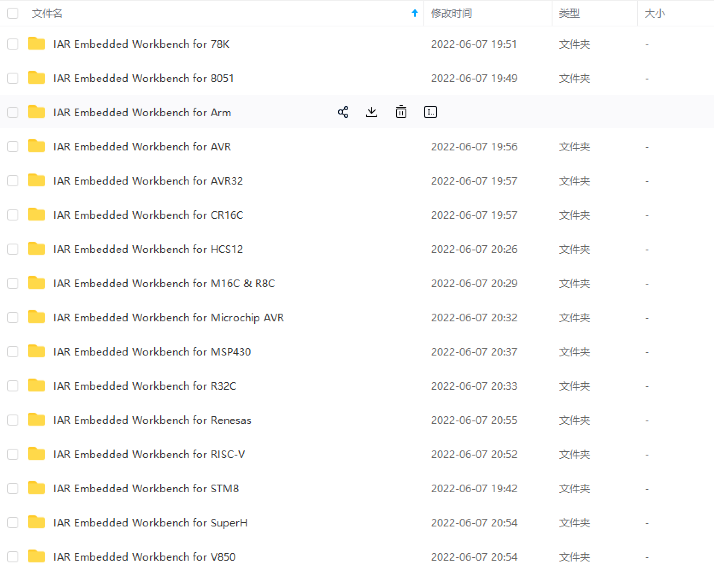Sort by the 修改时间 column header
Viewport: 714px width, 588px height.
[451, 13]
